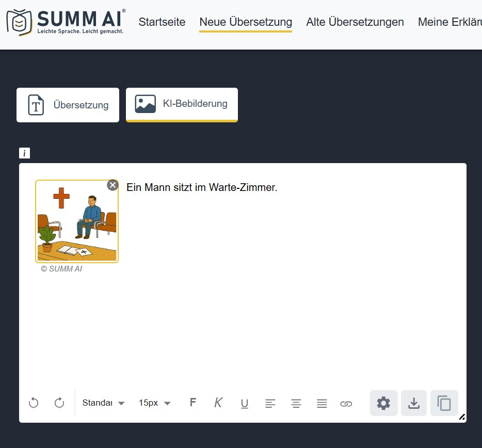Viewport: 482px width, 448px height.
Task: Click the SUMM AI logo
Action: point(66,22)
